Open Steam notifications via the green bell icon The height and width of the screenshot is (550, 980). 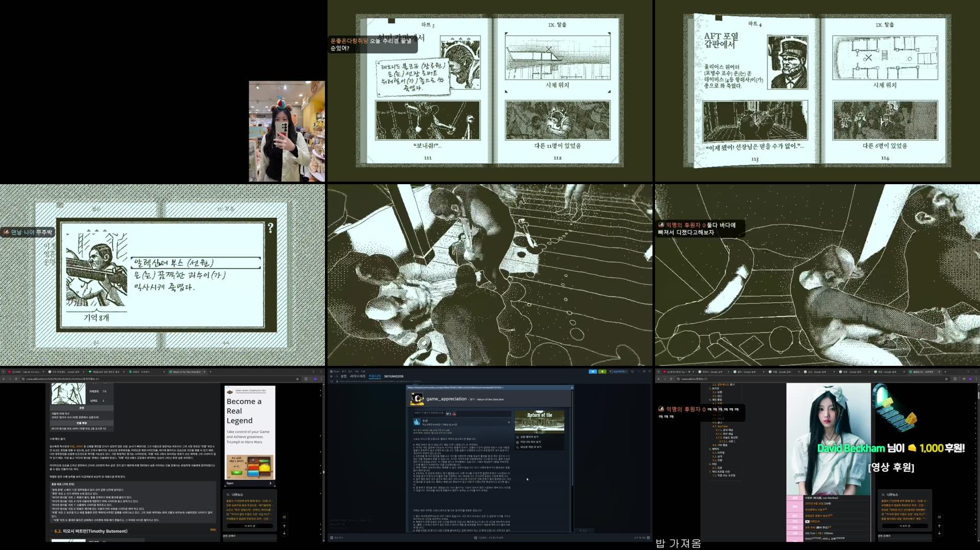click(x=603, y=371)
